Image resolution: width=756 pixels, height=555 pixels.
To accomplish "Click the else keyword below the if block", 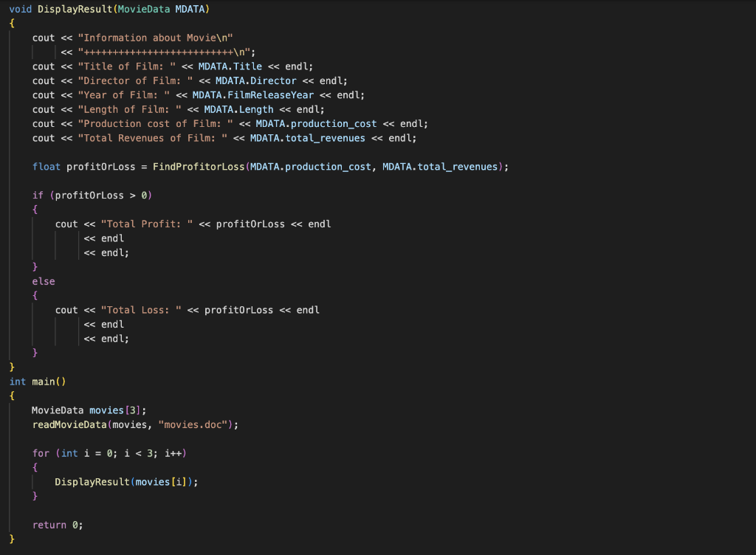I will [x=43, y=281].
